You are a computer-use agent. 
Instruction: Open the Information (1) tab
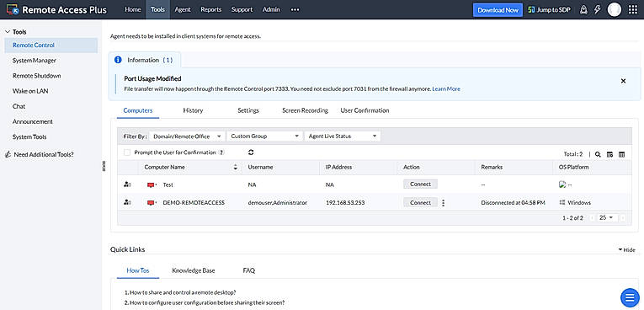[x=145, y=60]
